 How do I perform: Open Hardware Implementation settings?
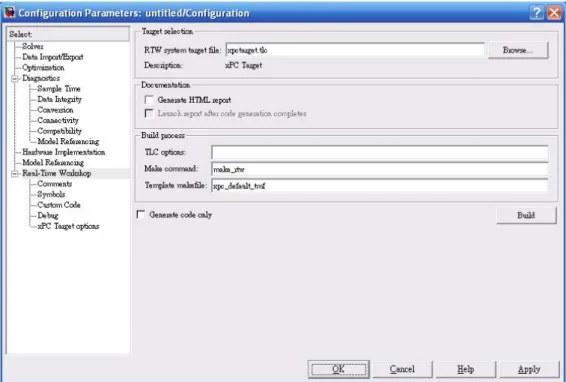pyautogui.click(x=64, y=152)
